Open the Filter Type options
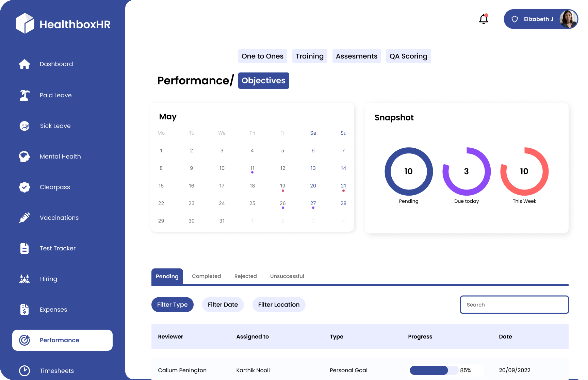 click(172, 304)
